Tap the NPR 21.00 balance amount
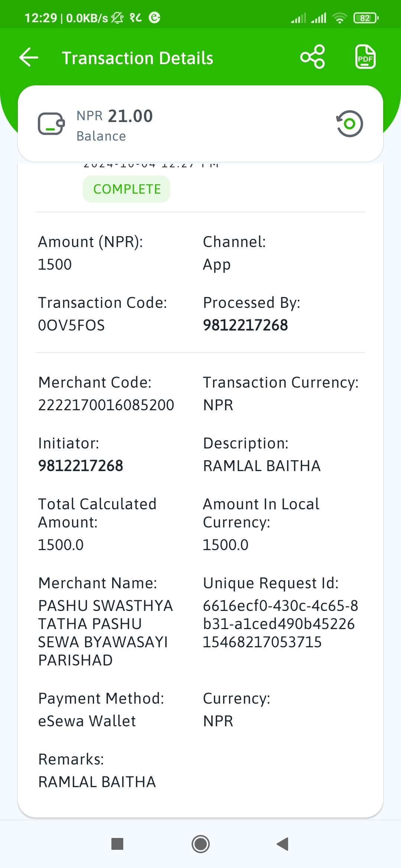Image resolution: width=401 pixels, height=868 pixels. [115, 116]
